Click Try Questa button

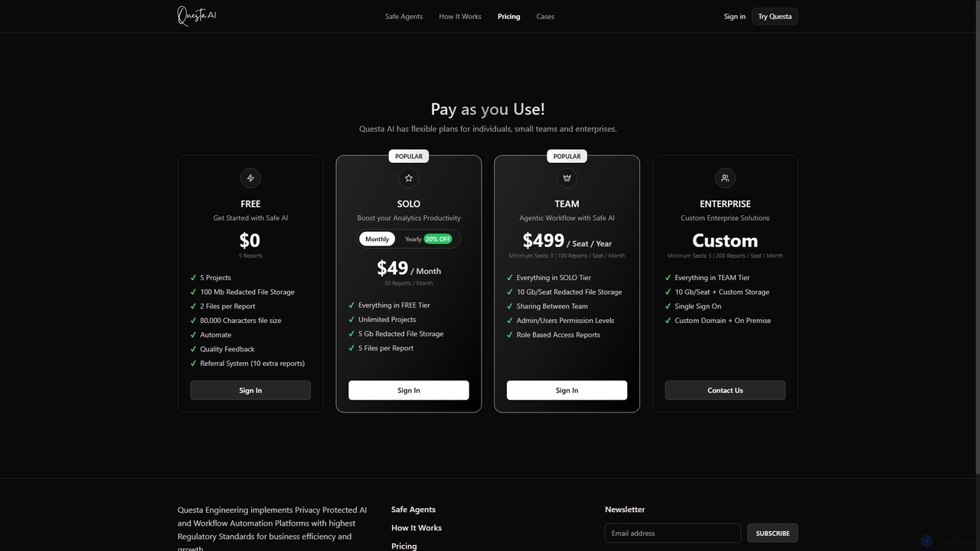coord(775,16)
